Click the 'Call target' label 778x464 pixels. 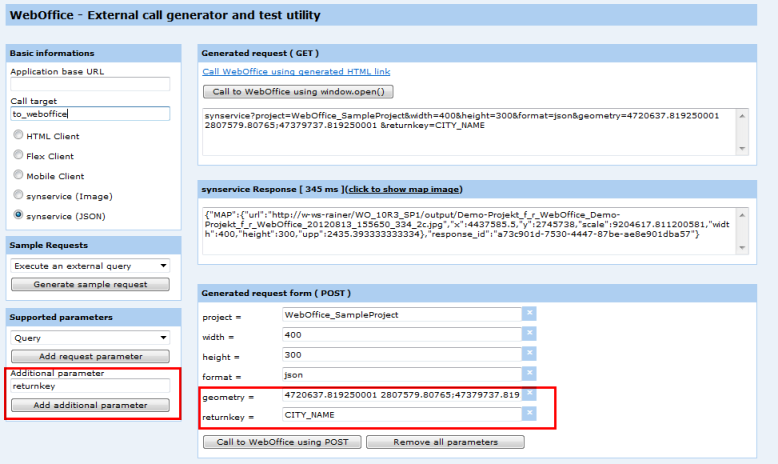tap(34, 101)
